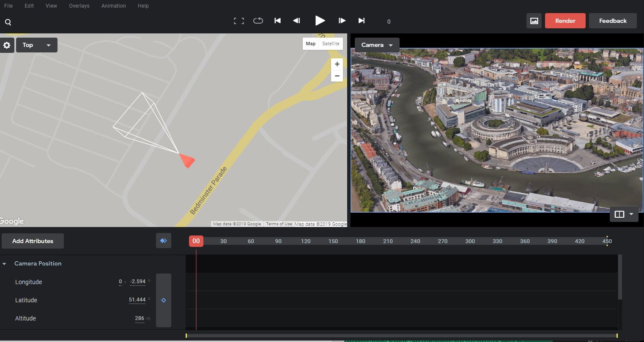Open the Edit menu

pos(29,6)
